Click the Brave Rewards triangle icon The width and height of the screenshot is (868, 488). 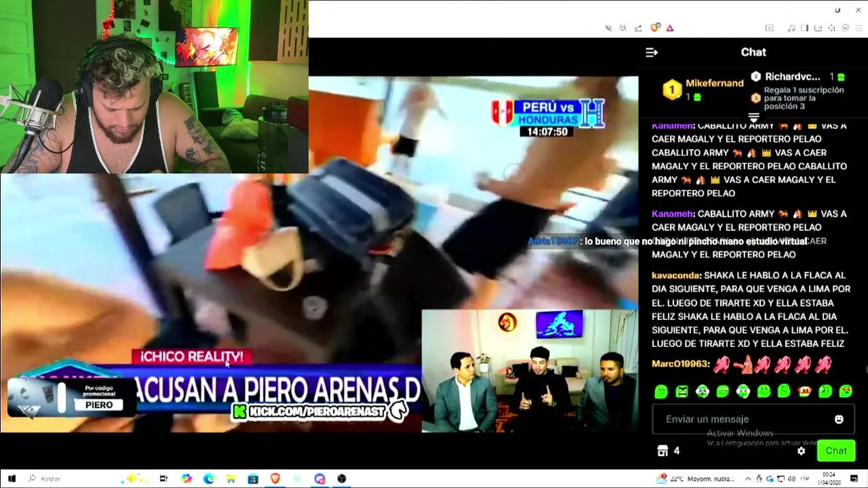[670, 28]
